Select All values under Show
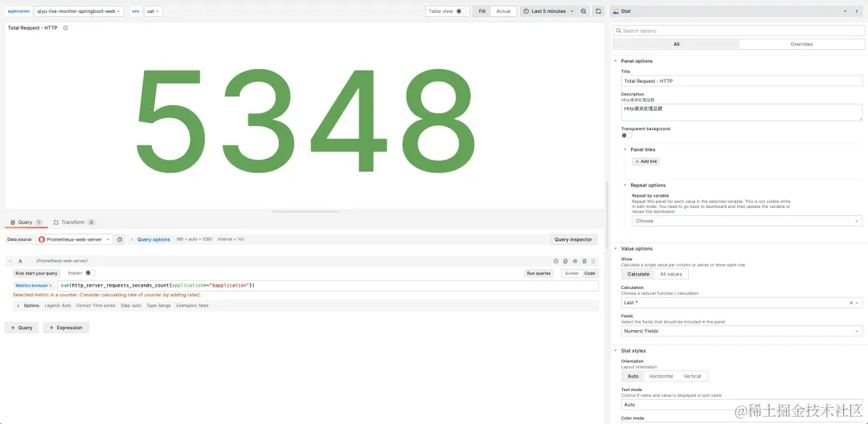Image resolution: width=868 pixels, height=424 pixels. (x=671, y=274)
